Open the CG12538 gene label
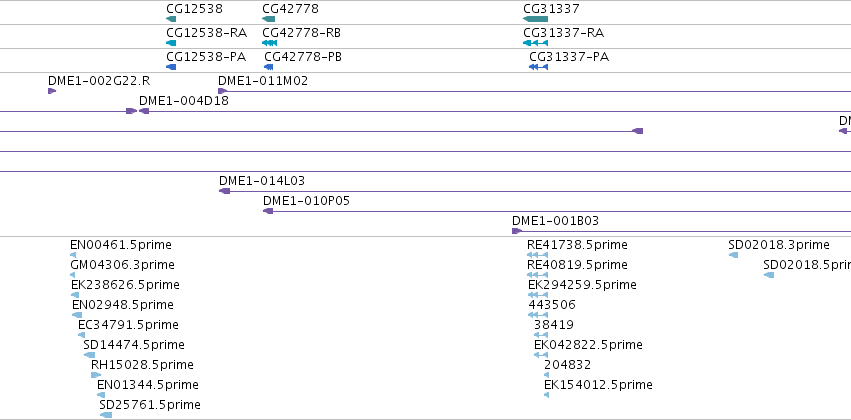851x420 pixels. [x=194, y=9]
